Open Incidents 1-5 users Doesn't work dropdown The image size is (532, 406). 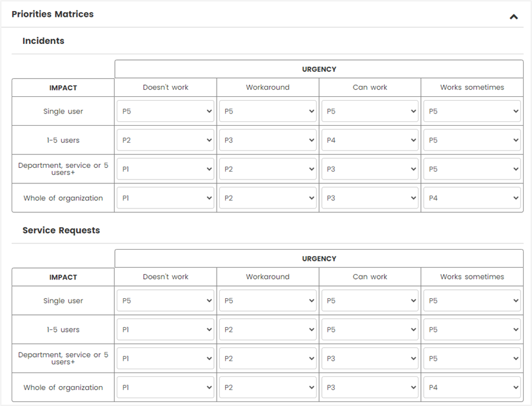(166, 140)
